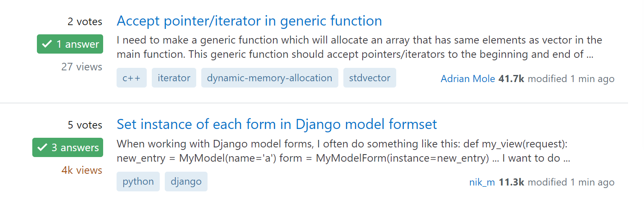
Task: Click the "27 views" count
Action: point(82,67)
